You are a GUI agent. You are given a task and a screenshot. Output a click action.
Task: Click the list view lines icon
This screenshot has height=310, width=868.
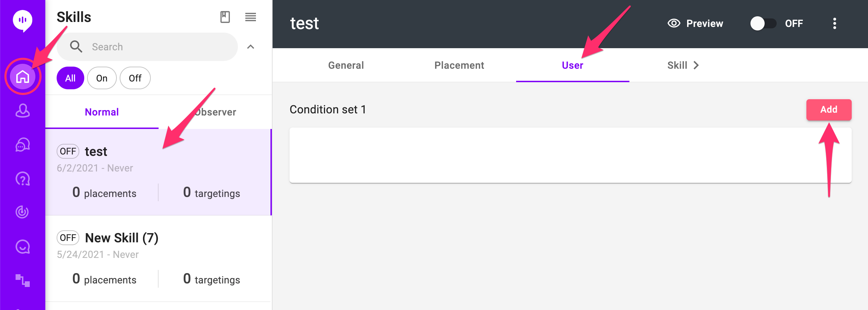tap(251, 17)
